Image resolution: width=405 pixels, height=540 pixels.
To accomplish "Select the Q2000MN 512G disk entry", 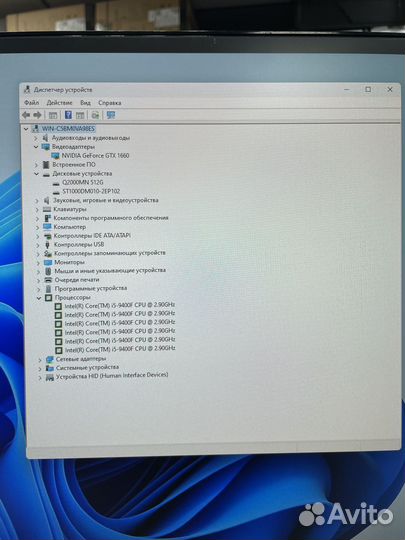I will click(x=83, y=182).
